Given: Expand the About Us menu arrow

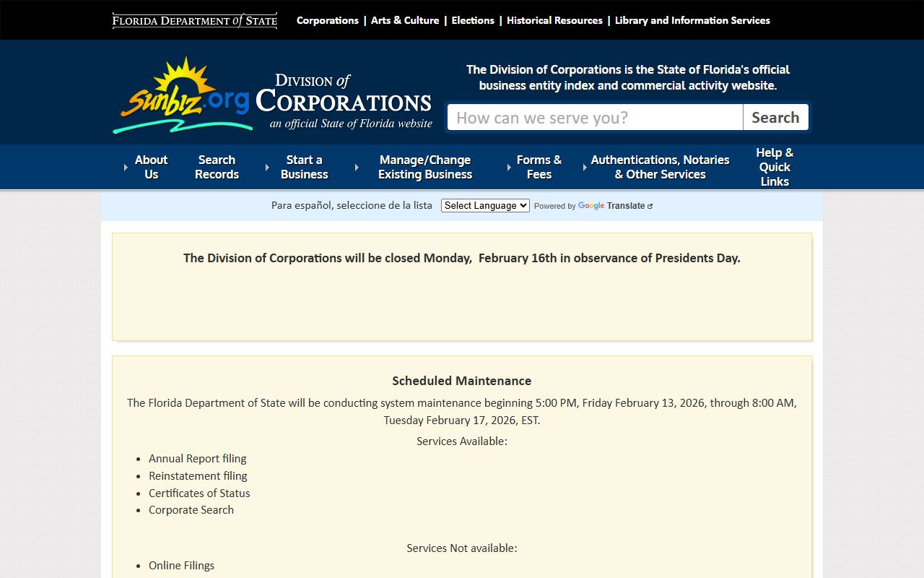Looking at the screenshot, I should click(126, 168).
